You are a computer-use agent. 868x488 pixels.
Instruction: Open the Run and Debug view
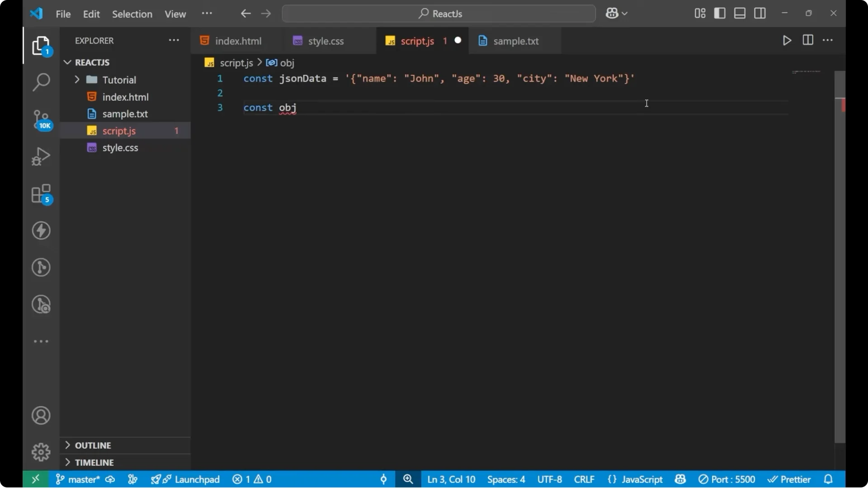(x=41, y=156)
